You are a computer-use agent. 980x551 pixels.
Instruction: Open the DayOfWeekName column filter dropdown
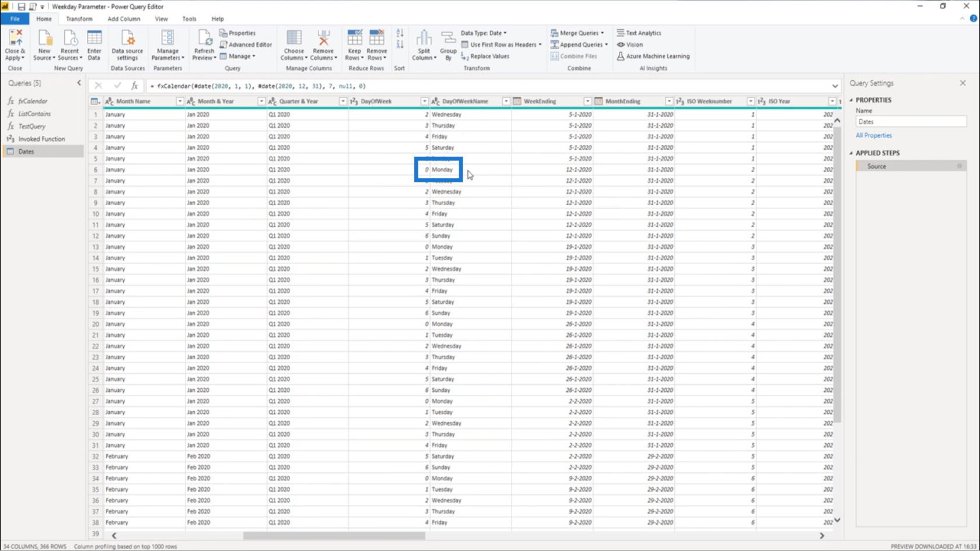pos(506,101)
